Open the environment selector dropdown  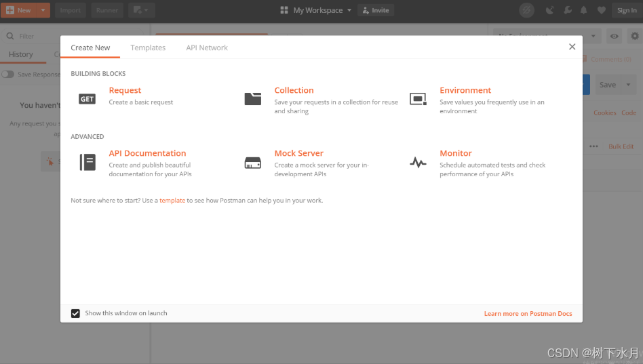pyautogui.click(x=547, y=36)
